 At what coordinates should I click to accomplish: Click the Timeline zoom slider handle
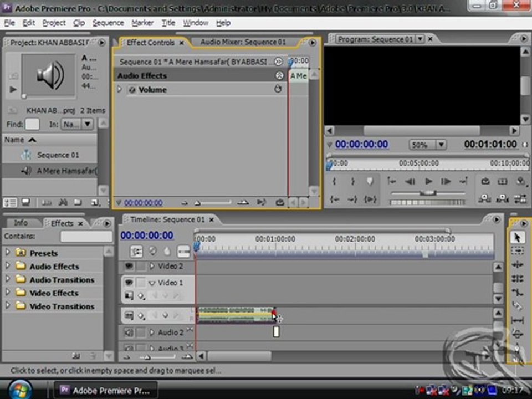tap(147, 357)
